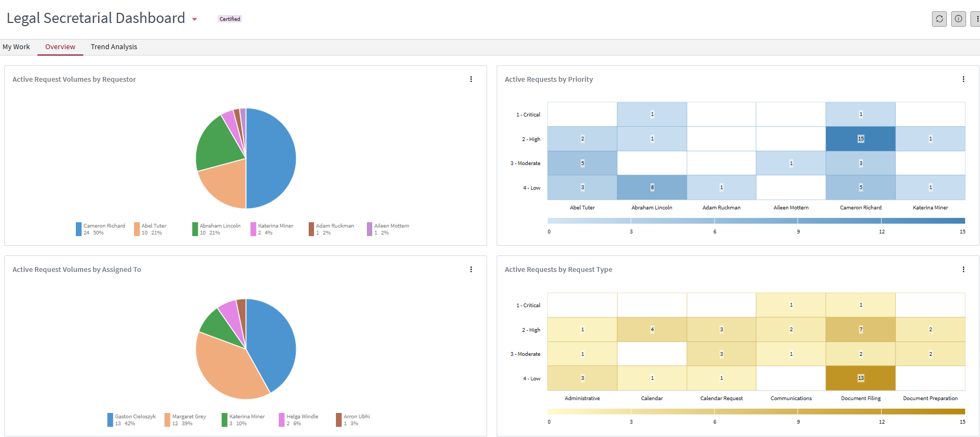Open options menu for Active Requests by Priority
The image size is (980, 437).
[963, 79]
